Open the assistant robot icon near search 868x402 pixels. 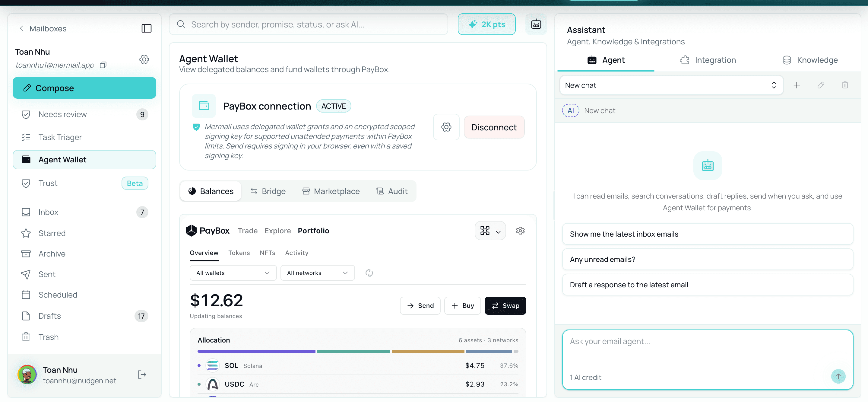(x=536, y=24)
